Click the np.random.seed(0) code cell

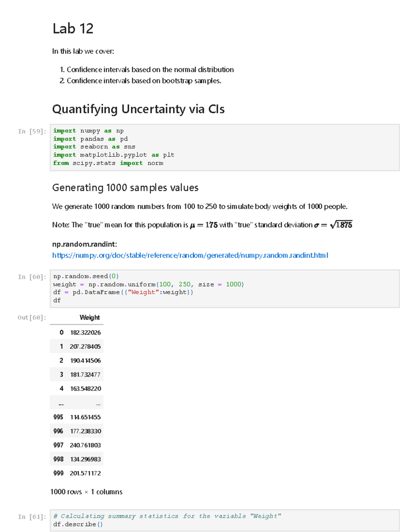pyautogui.click(x=224, y=288)
